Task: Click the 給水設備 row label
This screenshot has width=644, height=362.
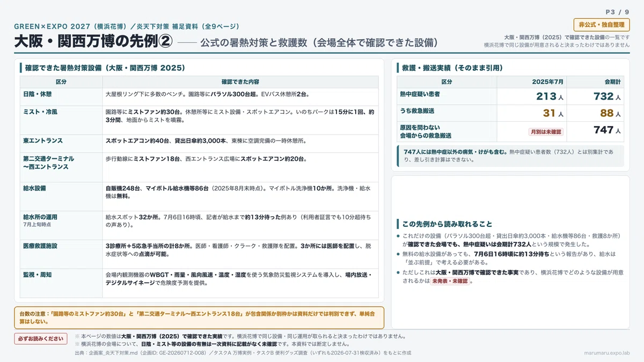Action: (34, 188)
